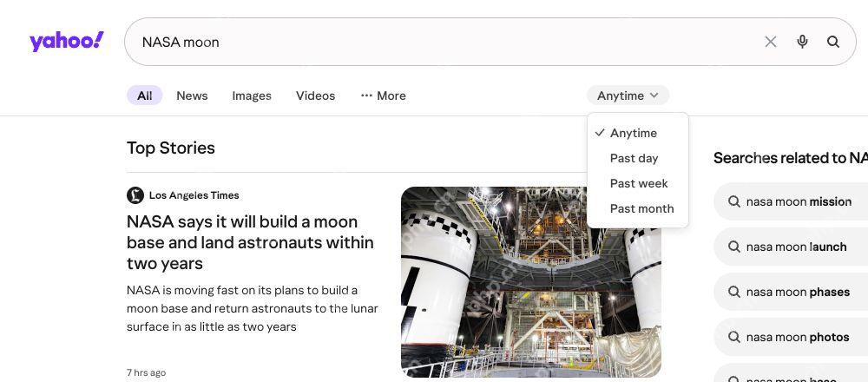
Task: Switch to the News tab
Action: [192, 95]
